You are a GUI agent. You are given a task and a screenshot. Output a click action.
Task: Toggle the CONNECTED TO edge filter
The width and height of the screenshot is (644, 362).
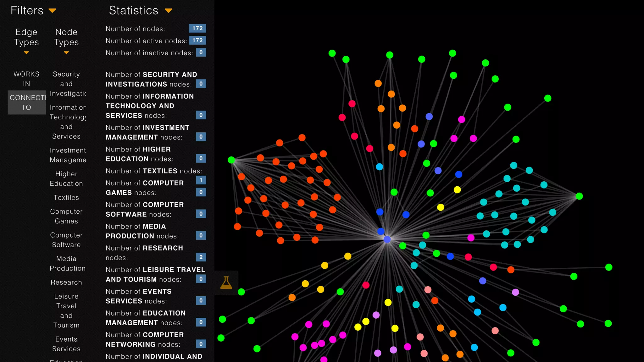click(26, 102)
